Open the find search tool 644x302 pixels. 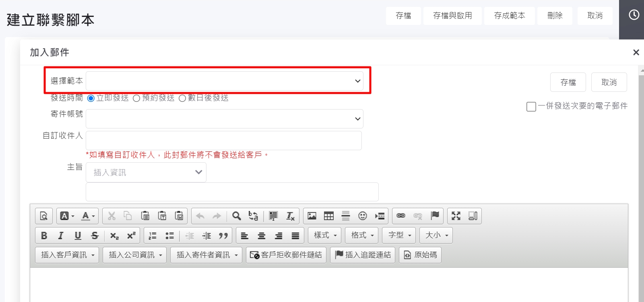pos(237,216)
